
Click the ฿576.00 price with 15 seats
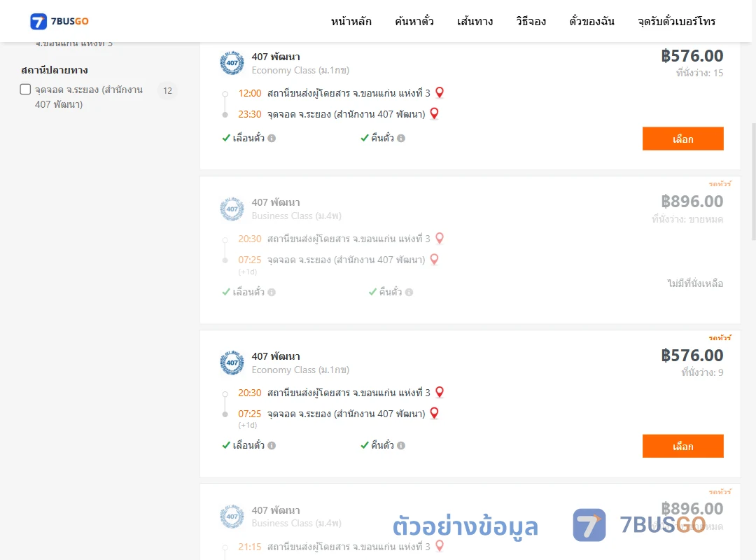click(692, 56)
